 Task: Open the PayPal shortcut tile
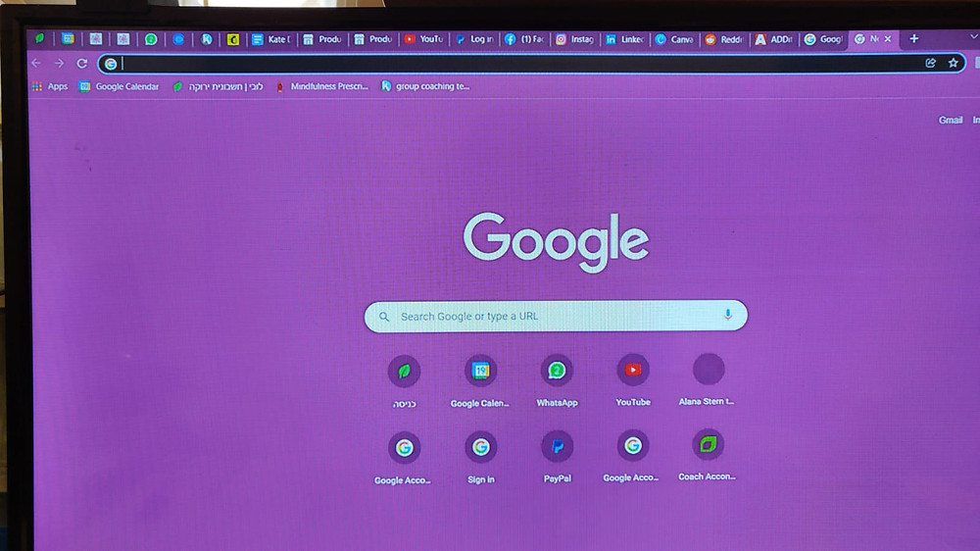557,457
